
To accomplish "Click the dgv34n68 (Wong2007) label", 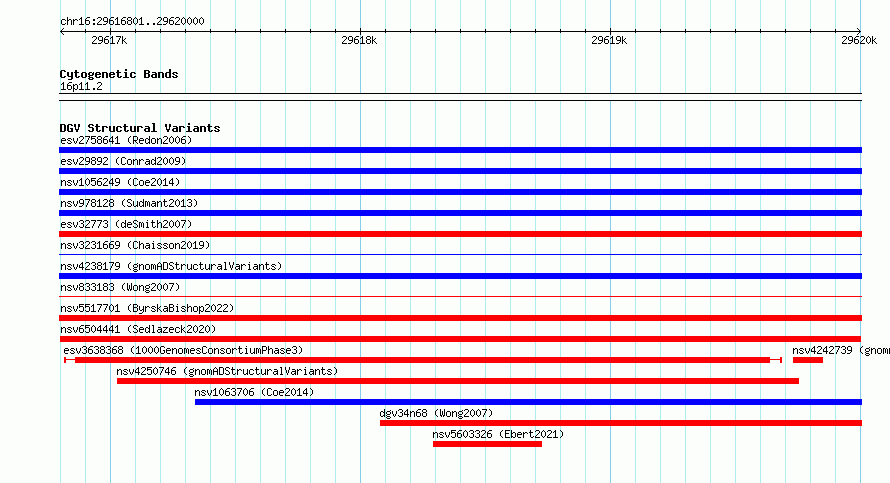I will tap(436, 413).
